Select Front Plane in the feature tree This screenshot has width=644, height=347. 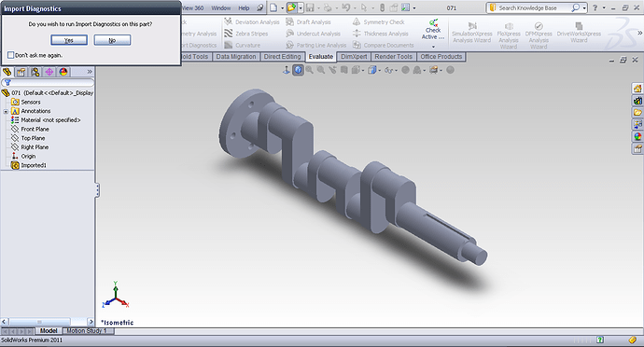30,130
